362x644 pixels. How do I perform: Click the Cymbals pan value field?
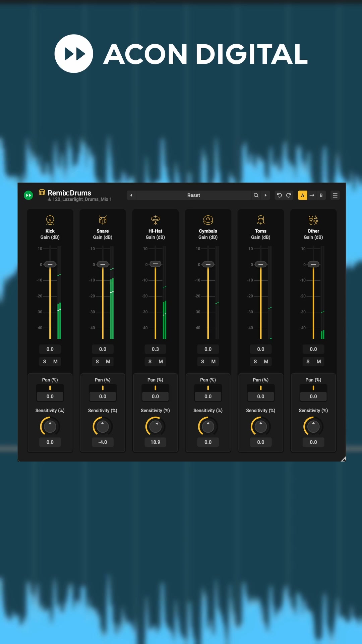(208, 396)
